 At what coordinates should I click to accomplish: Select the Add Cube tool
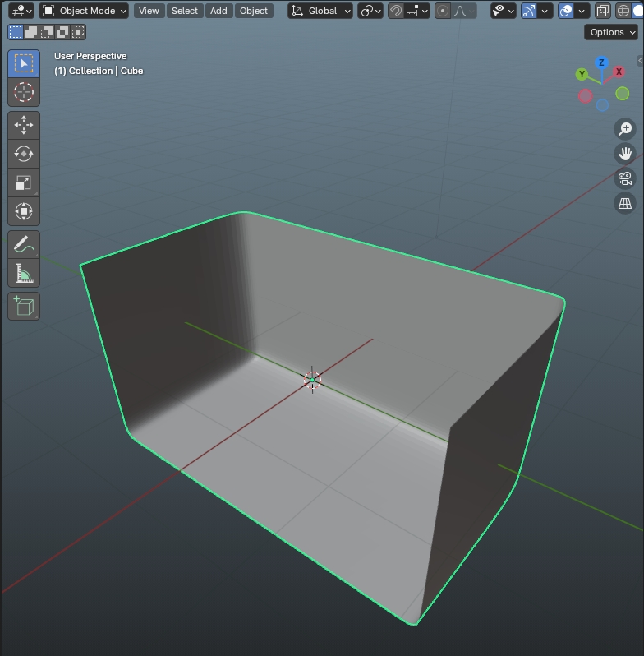pyautogui.click(x=24, y=307)
